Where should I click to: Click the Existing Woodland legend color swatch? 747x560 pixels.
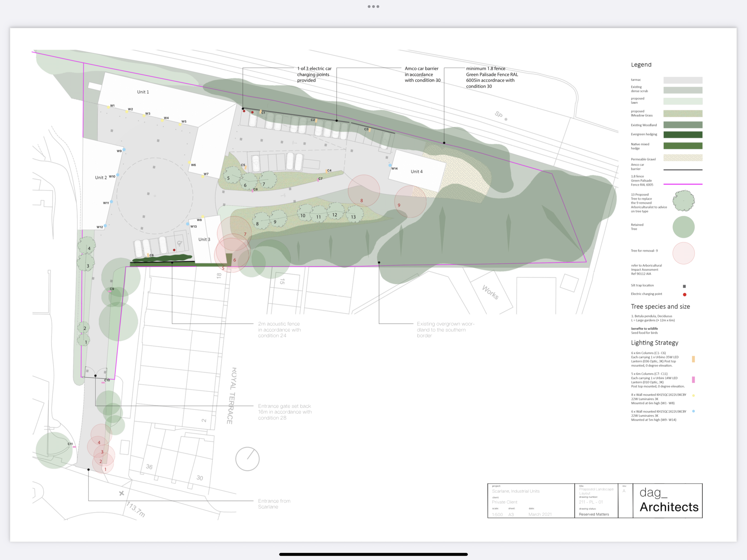coord(682,125)
